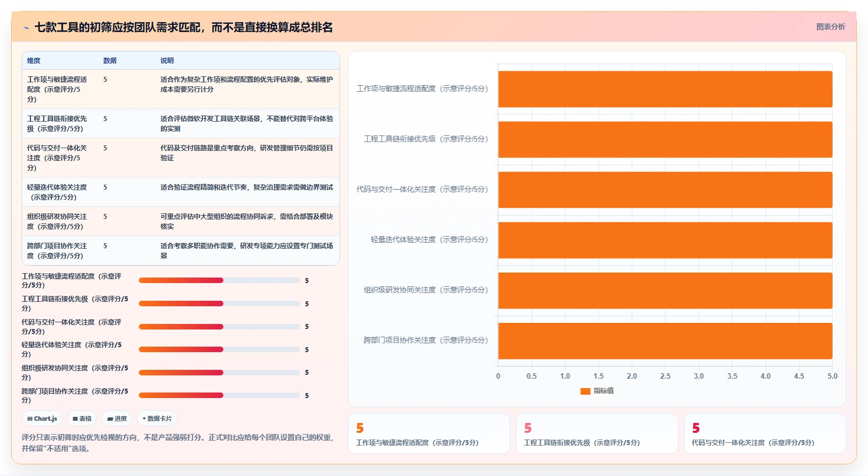
Task: Click description starting 适合作为复杂工作项和流程配置
Action: pyautogui.click(x=247, y=85)
